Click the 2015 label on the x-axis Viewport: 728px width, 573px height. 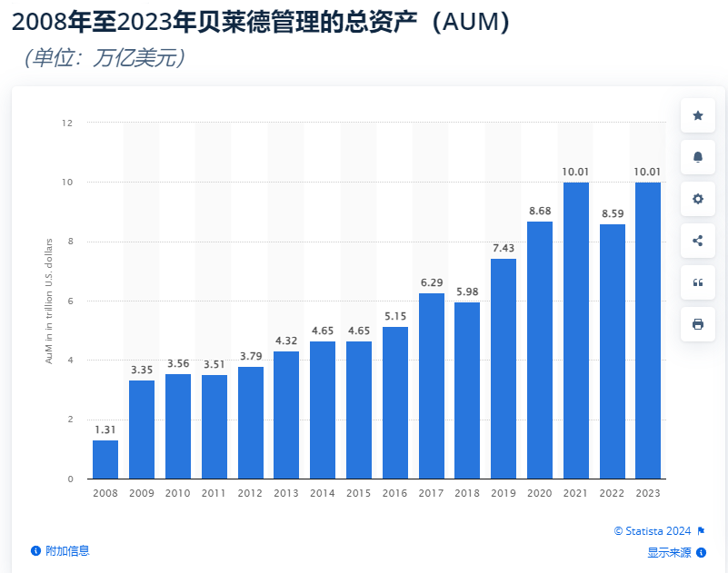[x=358, y=493]
